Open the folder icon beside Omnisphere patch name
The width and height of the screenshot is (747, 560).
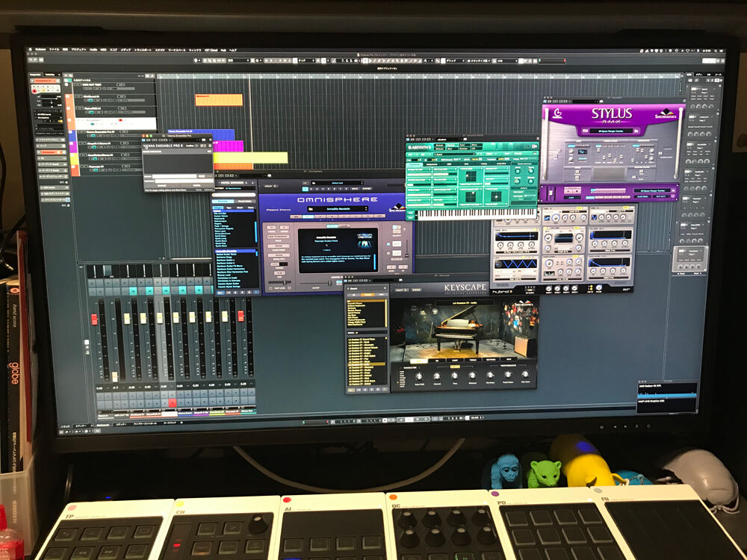311,209
